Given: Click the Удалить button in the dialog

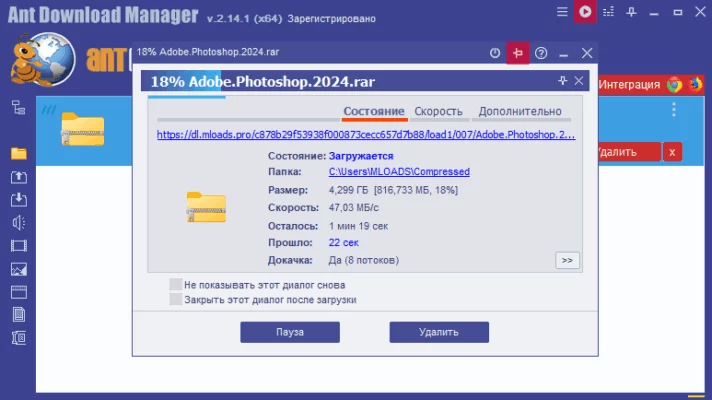Looking at the screenshot, I should (x=439, y=332).
